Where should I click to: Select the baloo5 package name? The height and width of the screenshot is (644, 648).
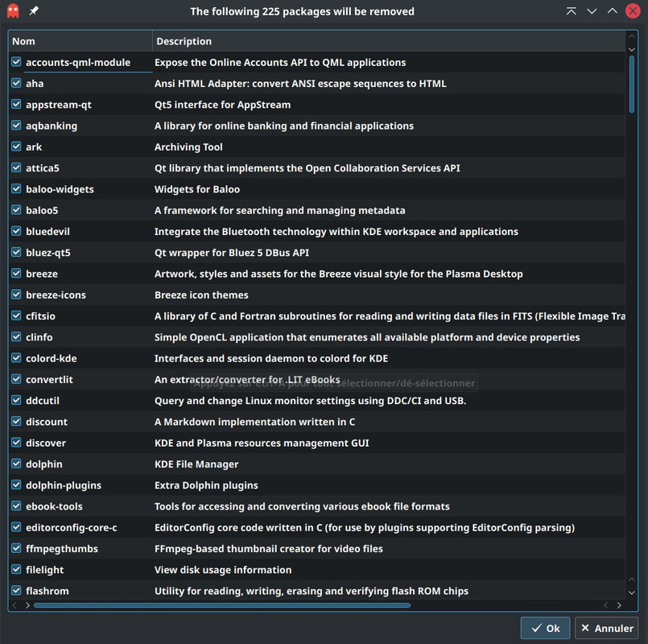point(42,210)
